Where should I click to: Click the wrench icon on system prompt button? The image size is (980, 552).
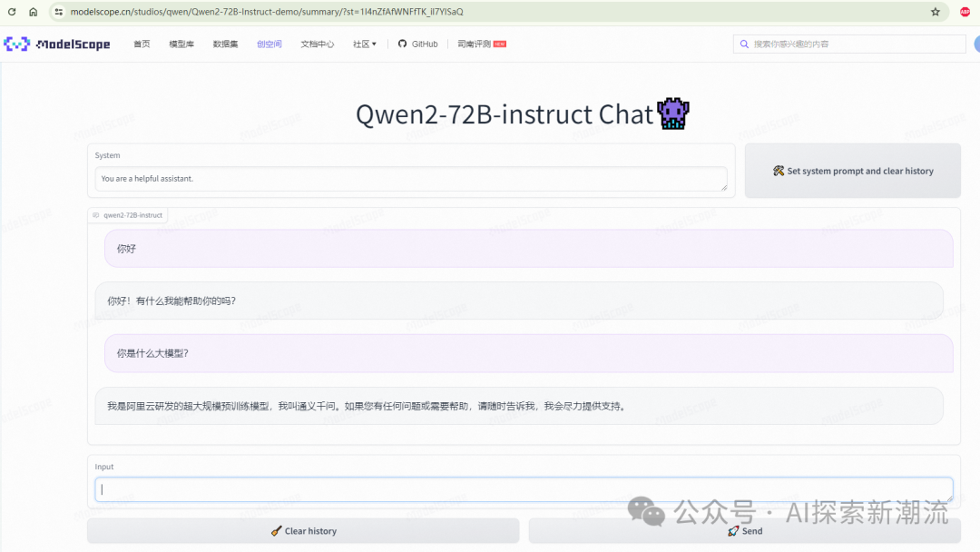click(778, 170)
